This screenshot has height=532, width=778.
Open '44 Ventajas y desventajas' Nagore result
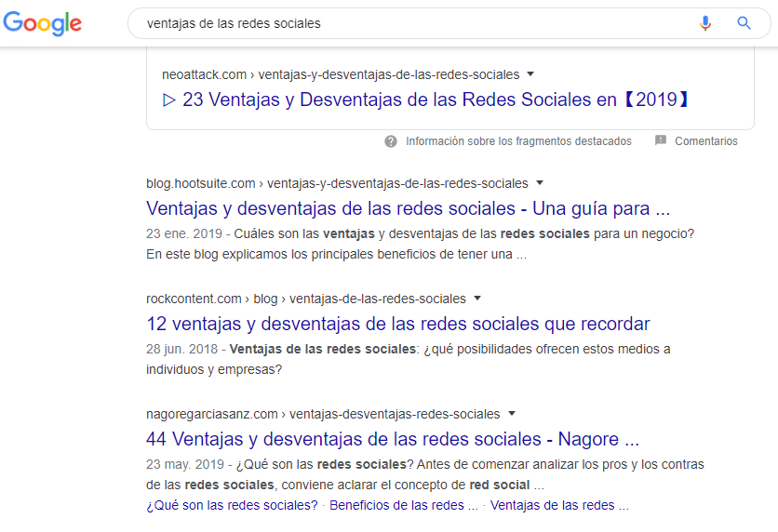click(393, 439)
